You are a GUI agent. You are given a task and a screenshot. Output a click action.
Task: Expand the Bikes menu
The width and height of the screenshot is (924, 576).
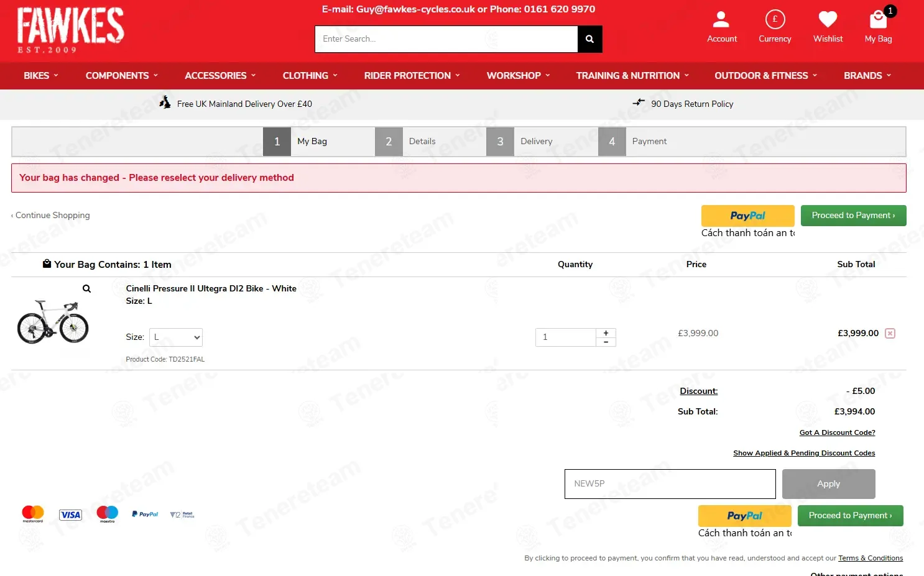pos(40,76)
